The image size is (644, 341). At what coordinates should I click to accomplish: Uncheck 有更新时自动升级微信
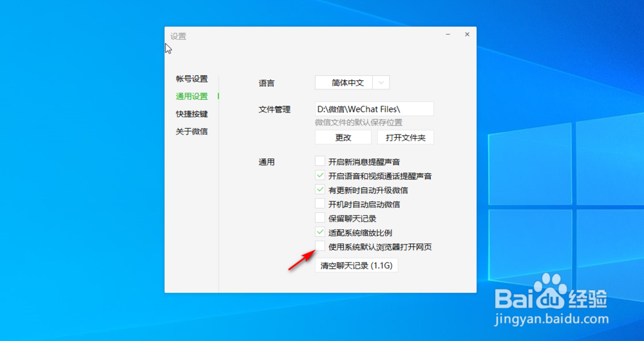(320, 190)
